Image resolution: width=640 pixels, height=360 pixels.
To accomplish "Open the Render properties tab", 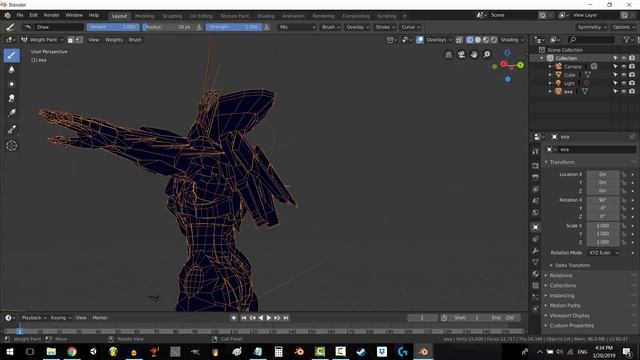I will (x=536, y=166).
